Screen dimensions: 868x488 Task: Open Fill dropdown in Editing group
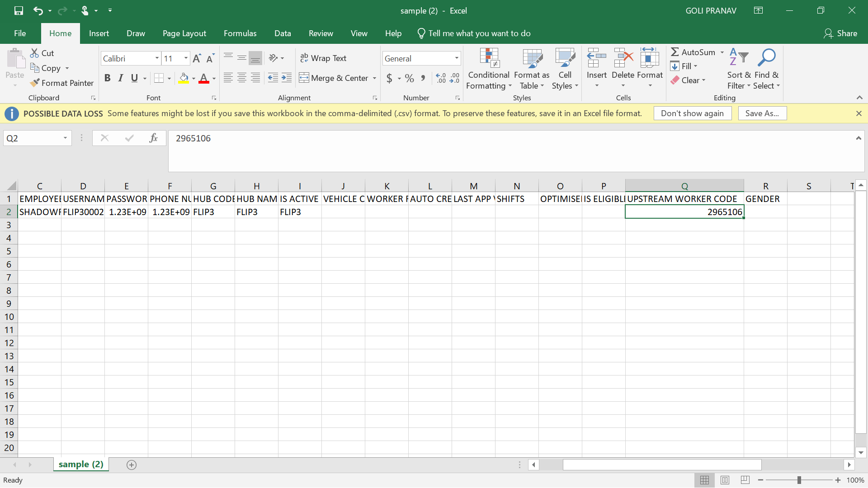(x=684, y=66)
